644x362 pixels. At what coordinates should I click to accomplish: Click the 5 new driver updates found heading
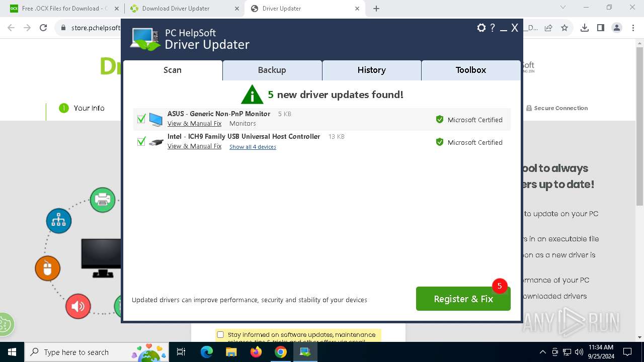pos(336,95)
